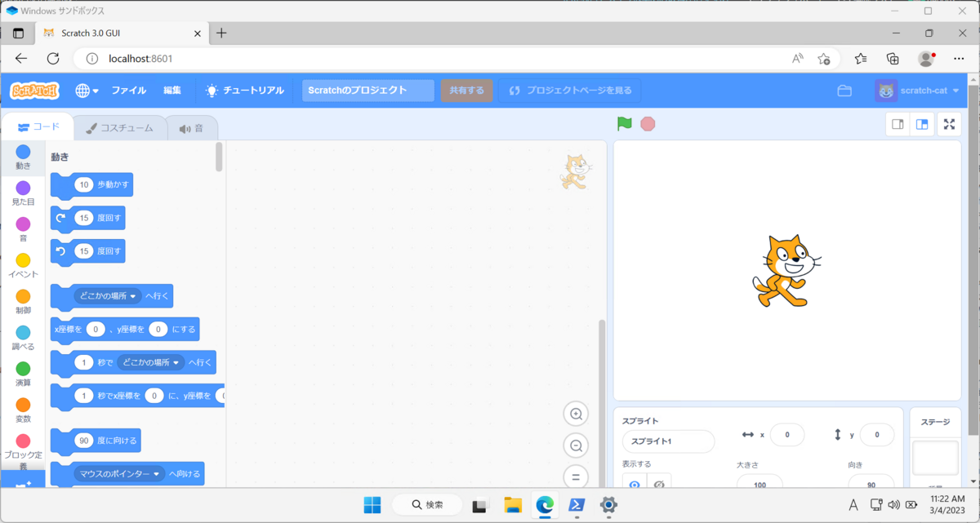The image size is (980, 523).
Task: Click 90 field in 度に向ける block
Action: [x=83, y=441]
